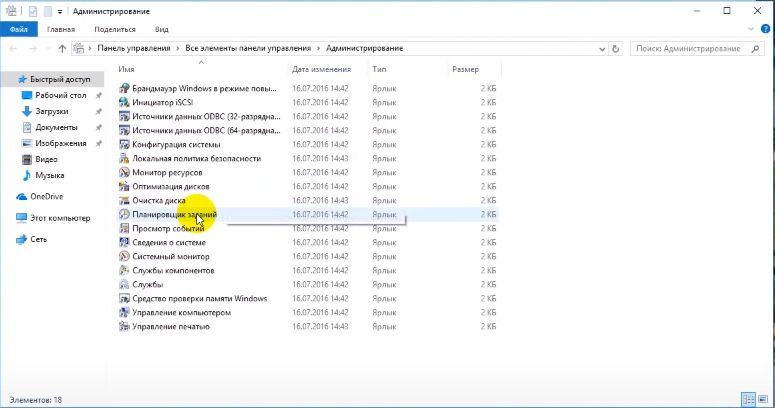Open Загрузки in the sidebar
Image resolution: width=775 pixels, height=408 pixels.
point(54,111)
